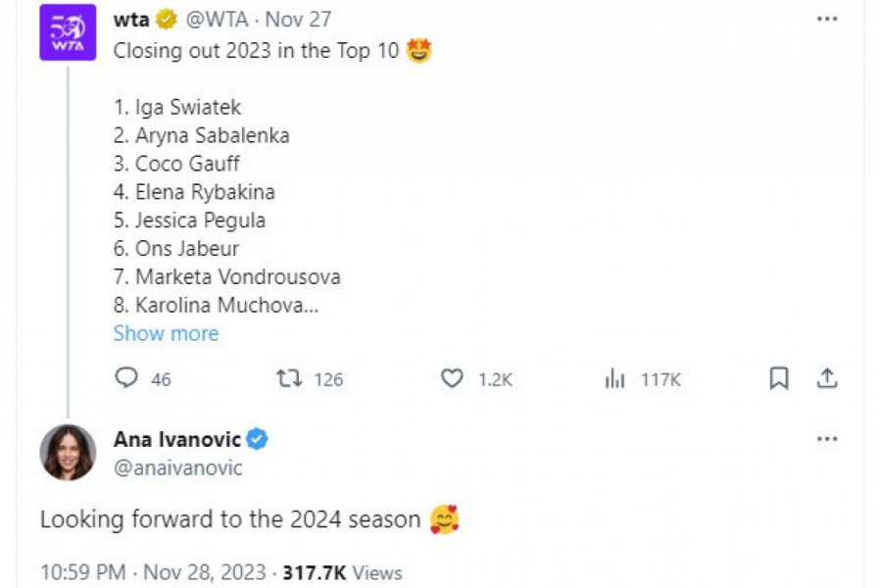Expand tweet with Show more
This screenshot has width=882, height=588.
[166, 333]
